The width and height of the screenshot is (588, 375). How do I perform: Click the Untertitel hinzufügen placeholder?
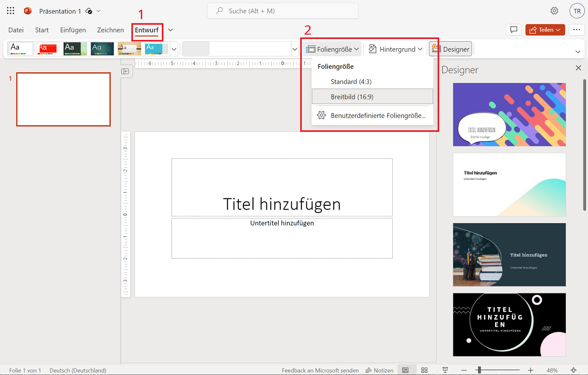[x=282, y=238]
